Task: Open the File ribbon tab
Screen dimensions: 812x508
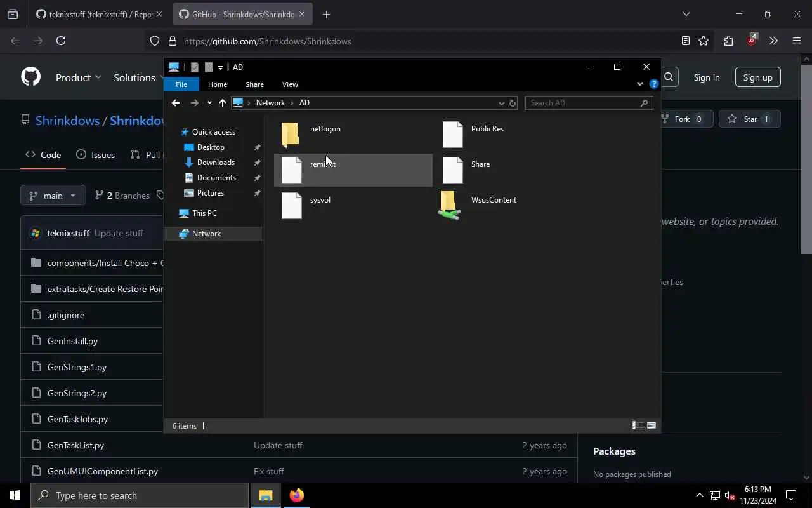Action: 181,84
